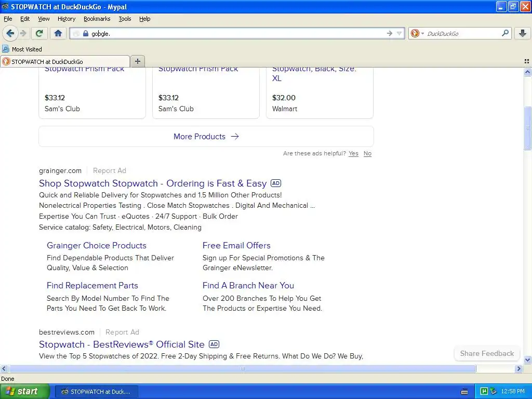The width and height of the screenshot is (532, 399).
Task: Open the Windows start button
Action: pos(24,391)
